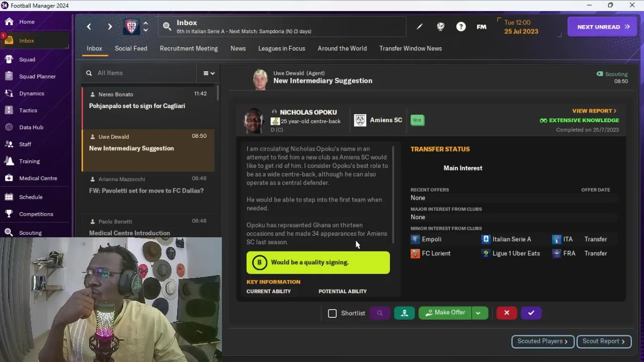
Task: Open the world globe icon
Action: [x=441, y=27]
